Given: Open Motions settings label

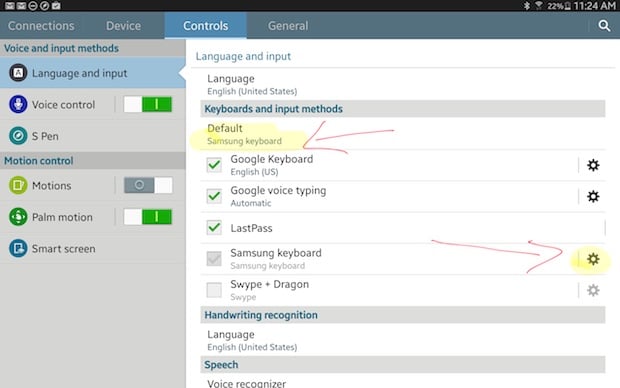Looking at the screenshot, I should coord(51,185).
